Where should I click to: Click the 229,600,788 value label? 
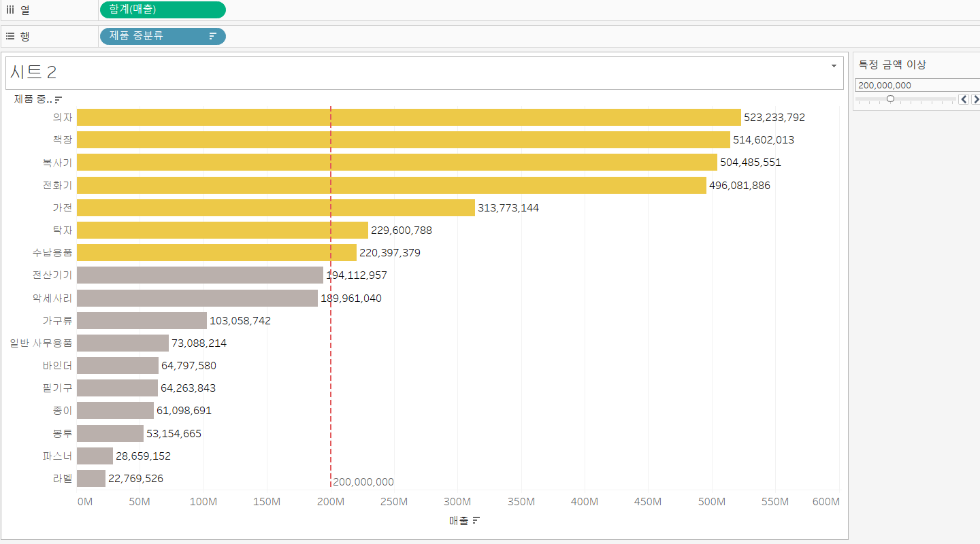tap(402, 230)
